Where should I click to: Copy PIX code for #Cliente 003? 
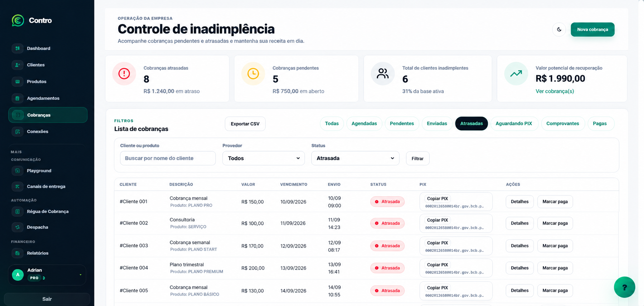[x=437, y=243]
